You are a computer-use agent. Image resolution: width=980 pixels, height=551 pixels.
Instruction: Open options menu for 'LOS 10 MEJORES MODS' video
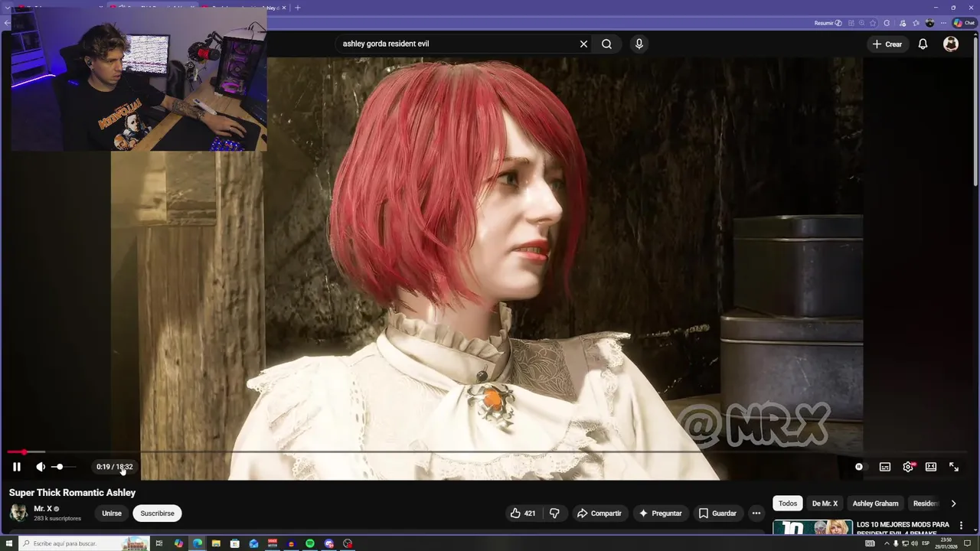click(x=961, y=526)
